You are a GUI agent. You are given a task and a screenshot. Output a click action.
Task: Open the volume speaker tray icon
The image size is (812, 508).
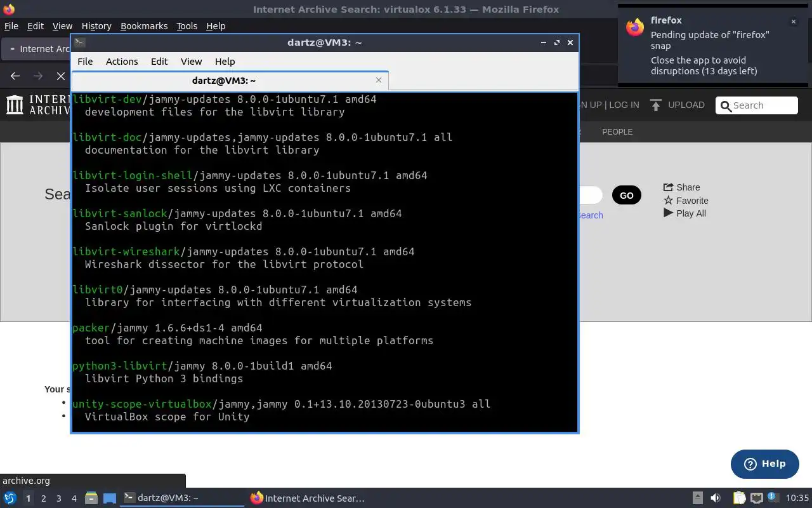point(716,498)
